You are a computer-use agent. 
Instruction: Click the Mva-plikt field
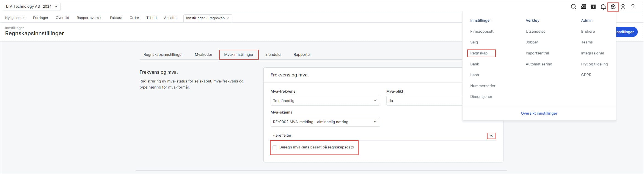pyautogui.click(x=423, y=101)
